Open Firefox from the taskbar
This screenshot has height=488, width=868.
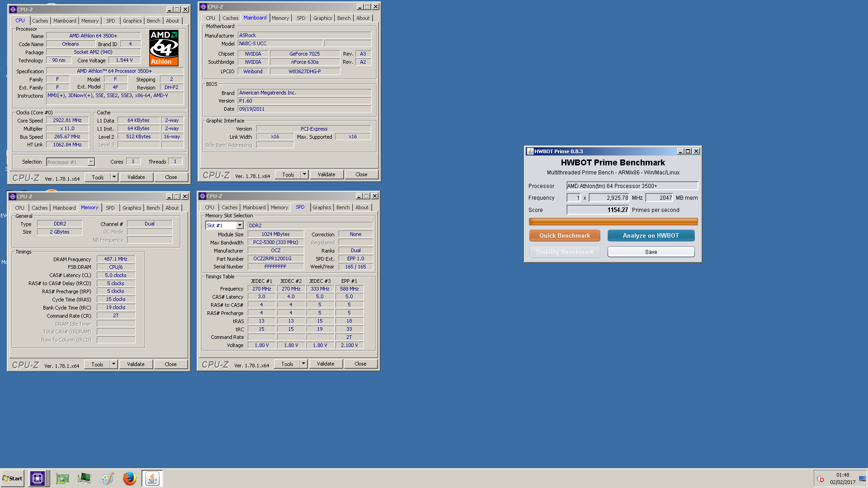130,479
